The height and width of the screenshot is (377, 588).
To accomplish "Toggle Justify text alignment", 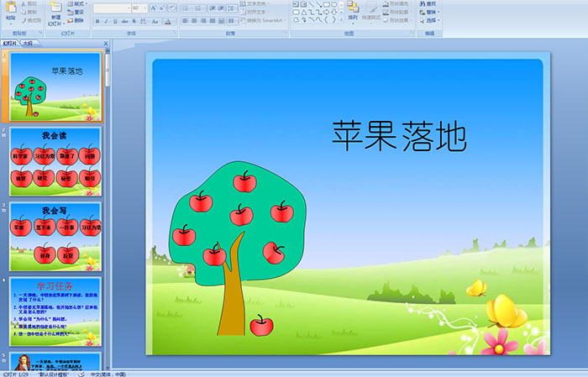I will [213, 21].
